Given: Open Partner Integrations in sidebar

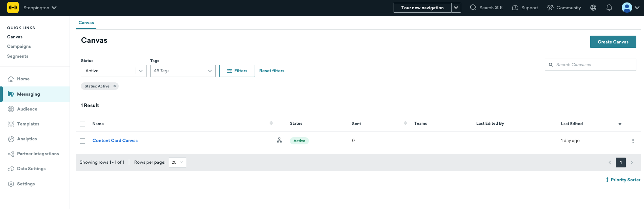Looking at the screenshot, I should point(38,154).
